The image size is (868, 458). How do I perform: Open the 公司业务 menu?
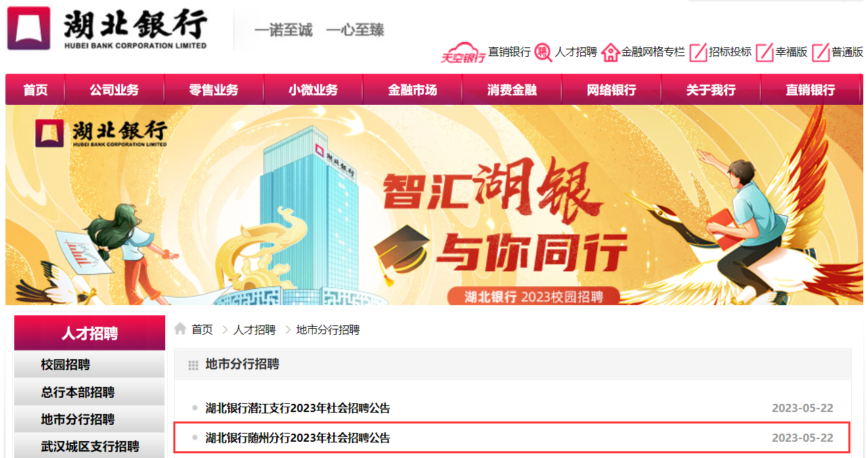pyautogui.click(x=114, y=90)
